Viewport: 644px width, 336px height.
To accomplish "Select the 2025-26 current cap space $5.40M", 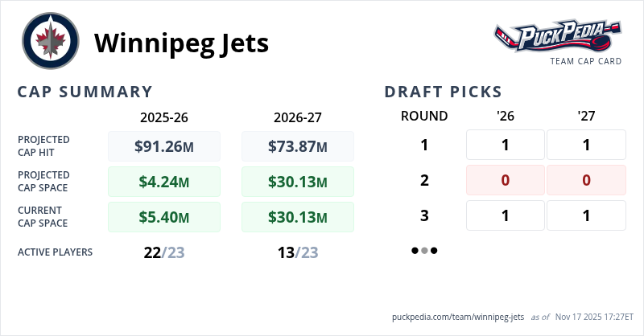I will point(163,217).
